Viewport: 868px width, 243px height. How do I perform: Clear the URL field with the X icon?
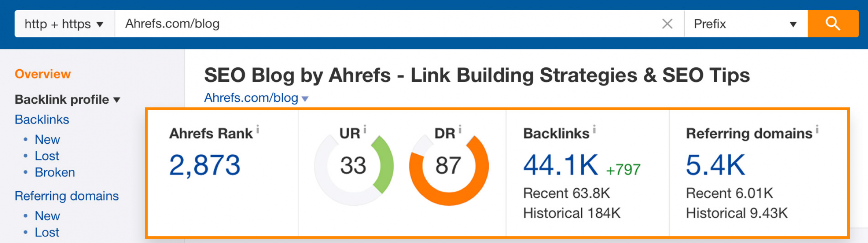pos(667,24)
